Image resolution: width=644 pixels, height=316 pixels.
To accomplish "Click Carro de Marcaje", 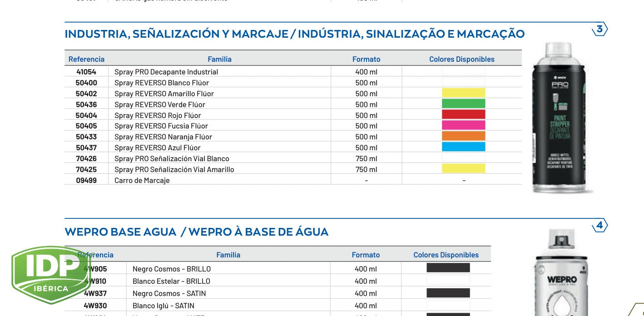I will click(142, 180).
